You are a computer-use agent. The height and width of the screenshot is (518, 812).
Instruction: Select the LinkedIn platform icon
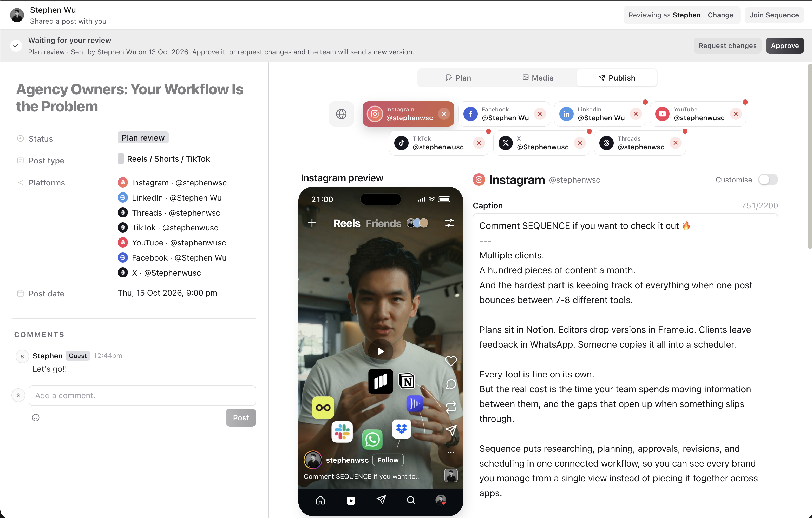click(x=566, y=114)
